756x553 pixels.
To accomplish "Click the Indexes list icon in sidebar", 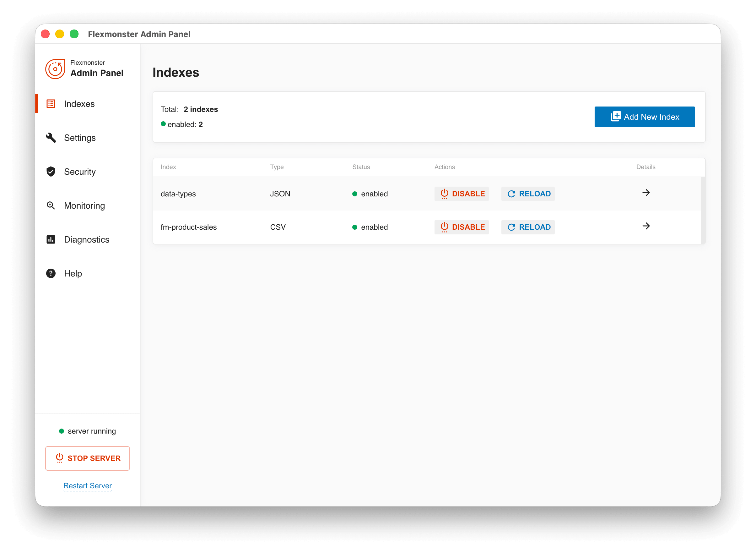I will point(51,104).
